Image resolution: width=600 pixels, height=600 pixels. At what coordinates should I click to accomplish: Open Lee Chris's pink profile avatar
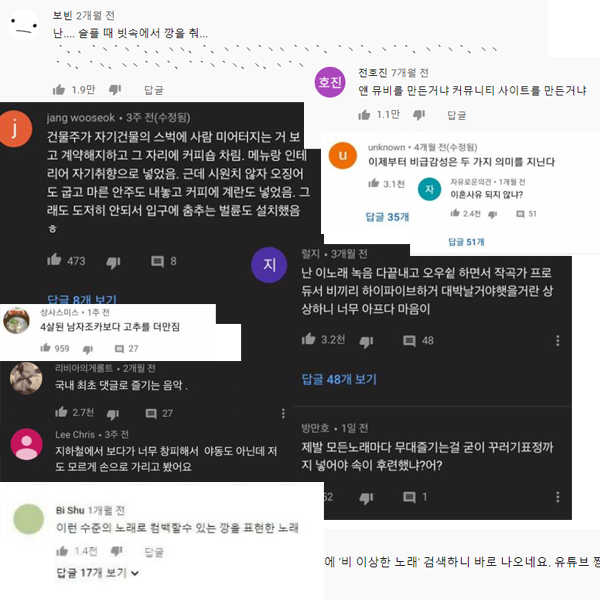[26, 444]
